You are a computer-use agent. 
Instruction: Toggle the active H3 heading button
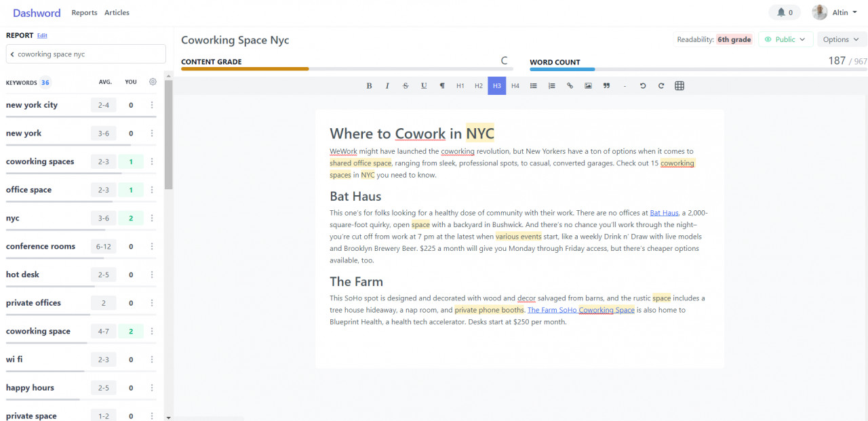pyautogui.click(x=497, y=86)
